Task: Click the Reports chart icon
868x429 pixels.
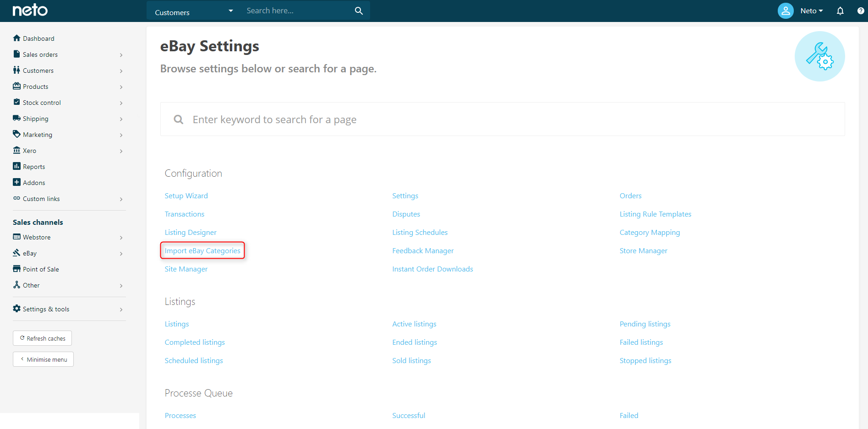Action: tap(17, 166)
